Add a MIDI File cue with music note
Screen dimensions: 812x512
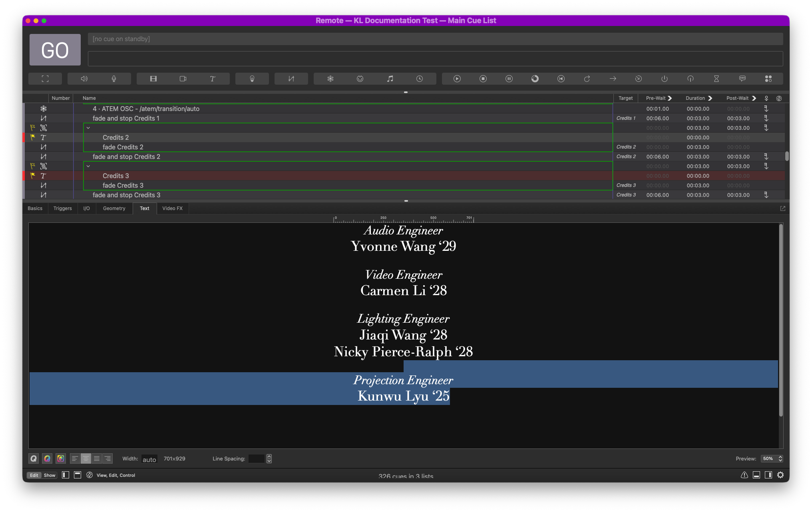point(390,79)
